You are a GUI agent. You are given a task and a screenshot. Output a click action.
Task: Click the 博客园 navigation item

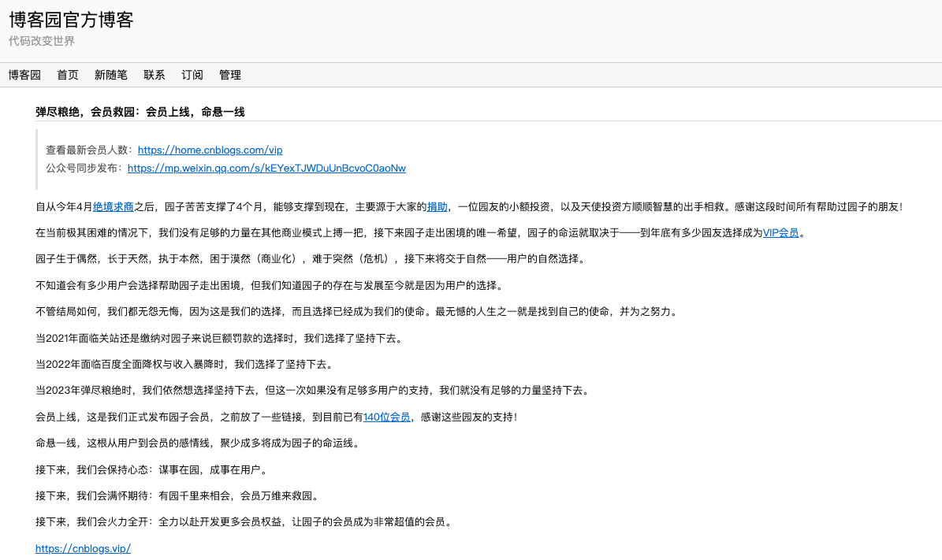[24, 75]
